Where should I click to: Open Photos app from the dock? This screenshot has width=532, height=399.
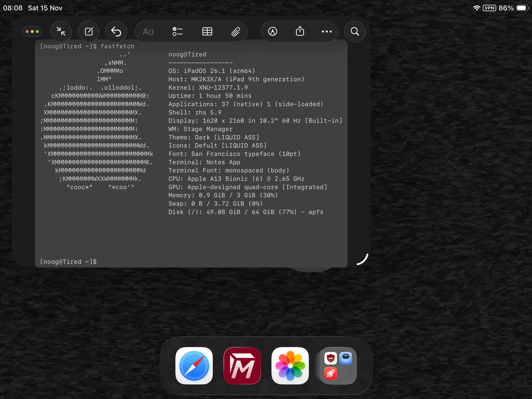point(290,366)
